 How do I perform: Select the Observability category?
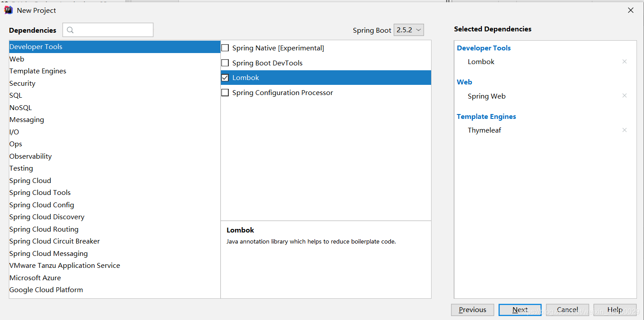click(x=115, y=156)
